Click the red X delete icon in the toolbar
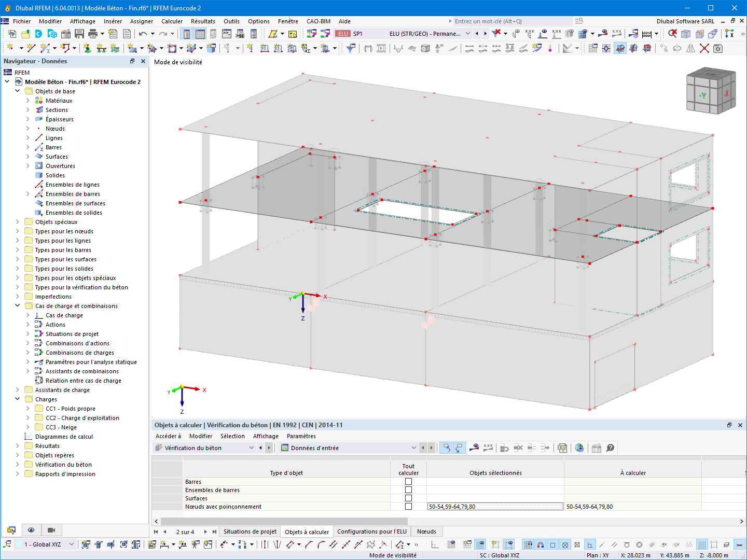This screenshot has height=560, width=747. (x=704, y=48)
